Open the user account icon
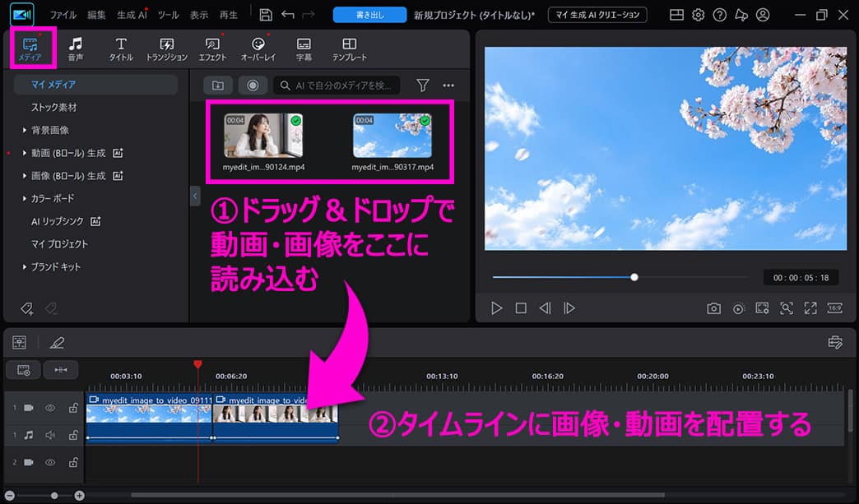Viewport: 859px width, 504px height. (x=763, y=15)
